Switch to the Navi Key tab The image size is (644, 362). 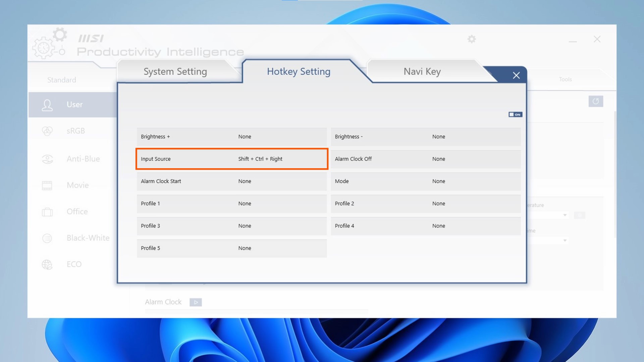pyautogui.click(x=422, y=71)
